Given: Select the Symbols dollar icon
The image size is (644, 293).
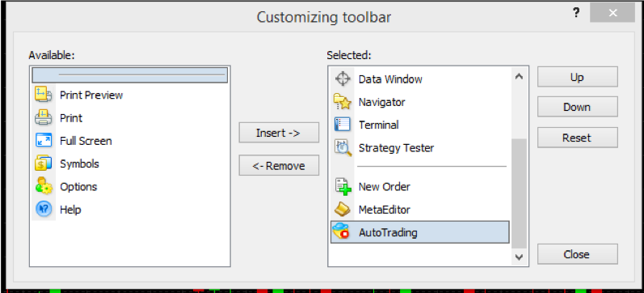Looking at the screenshot, I should pyautogui.click(x=44, y=163).
